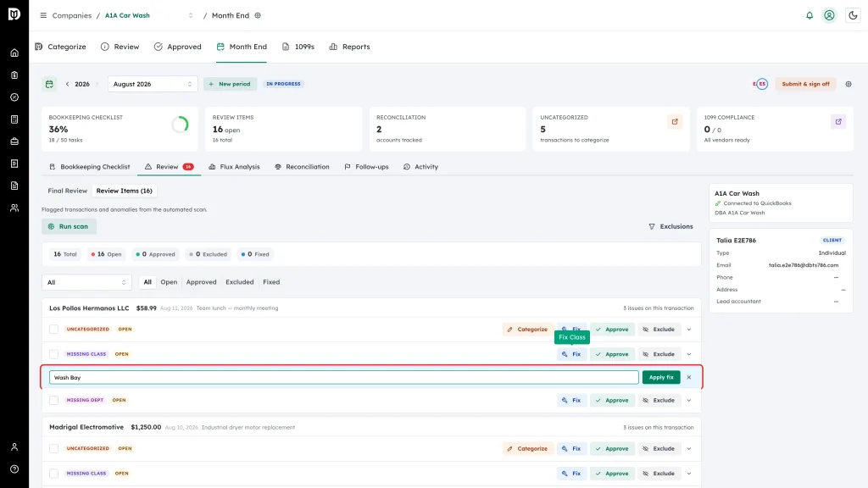Open the home icon in sidebar

click(x=14, y=53)
